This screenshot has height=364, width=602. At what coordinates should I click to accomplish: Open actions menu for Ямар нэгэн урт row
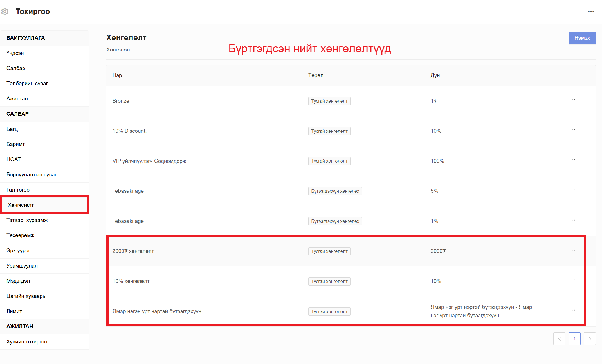coord(572,310)
